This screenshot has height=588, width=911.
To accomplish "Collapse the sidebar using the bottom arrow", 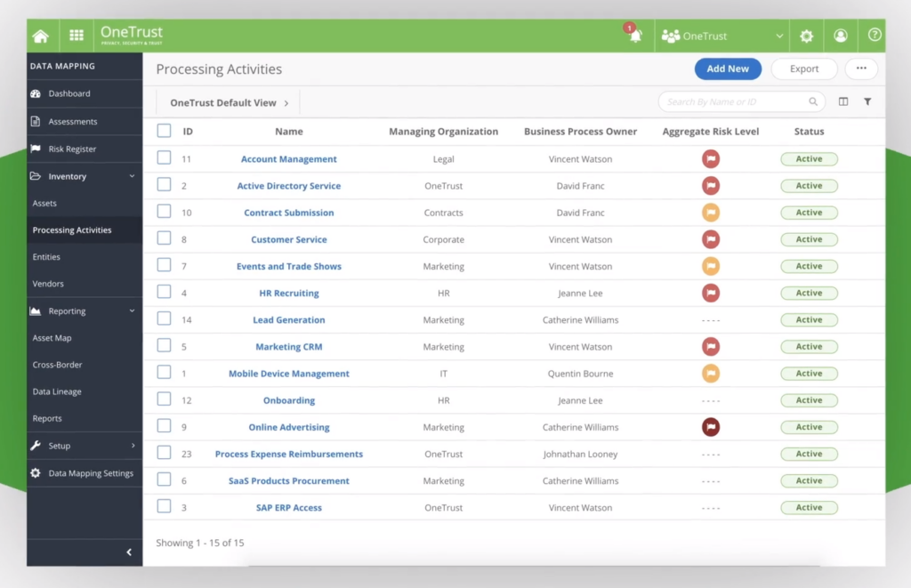I will (x=128, y=552).
